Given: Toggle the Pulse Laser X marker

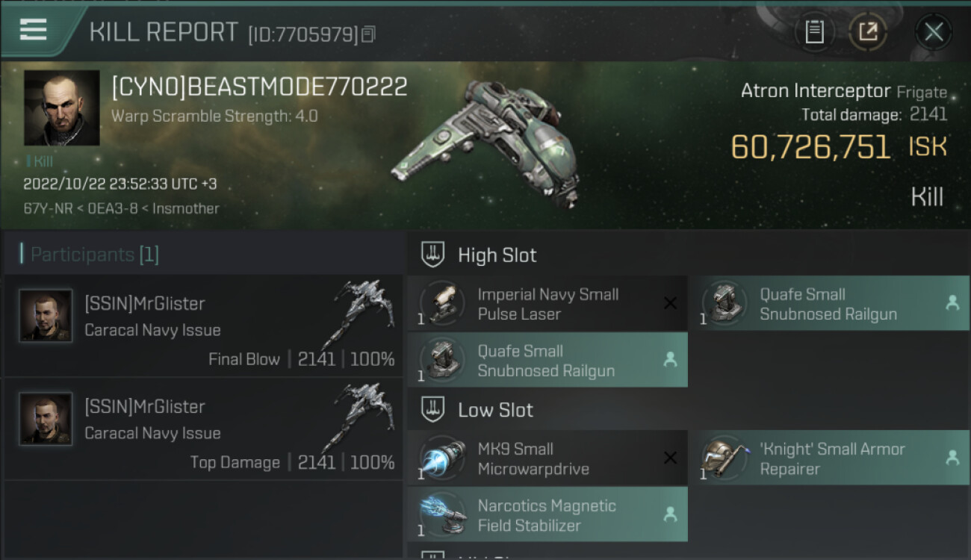Looking at the screenshot, I should 670,303.
